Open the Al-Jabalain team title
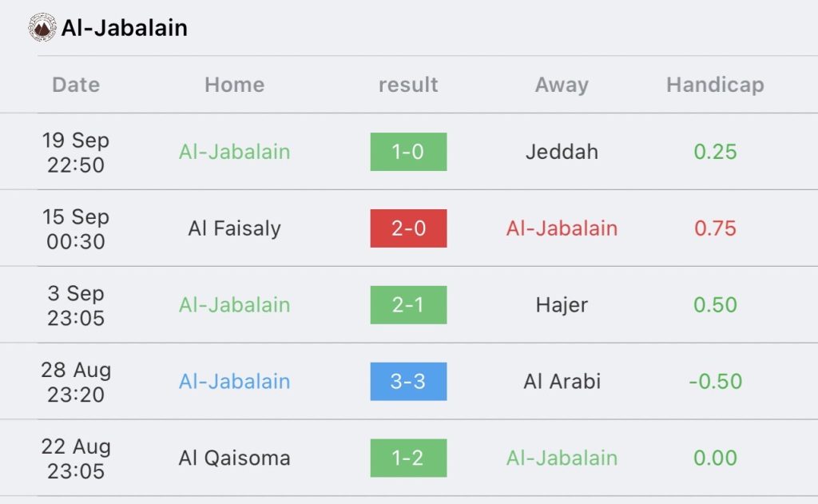818x504 pixels. click(x=124, y=29)
